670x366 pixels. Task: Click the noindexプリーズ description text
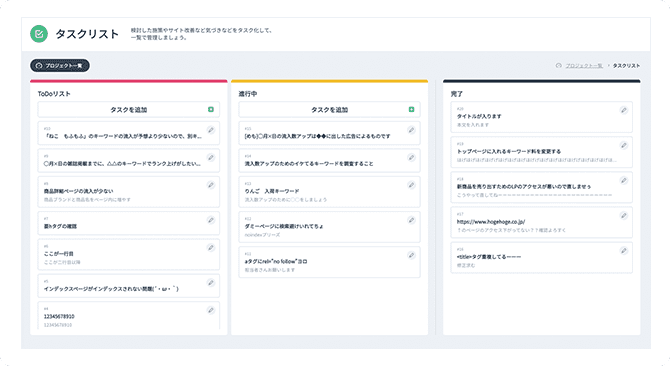coord(262,235)
